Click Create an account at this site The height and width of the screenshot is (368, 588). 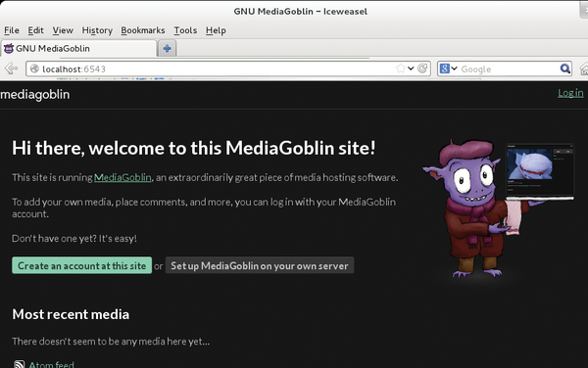coord(81,265)
